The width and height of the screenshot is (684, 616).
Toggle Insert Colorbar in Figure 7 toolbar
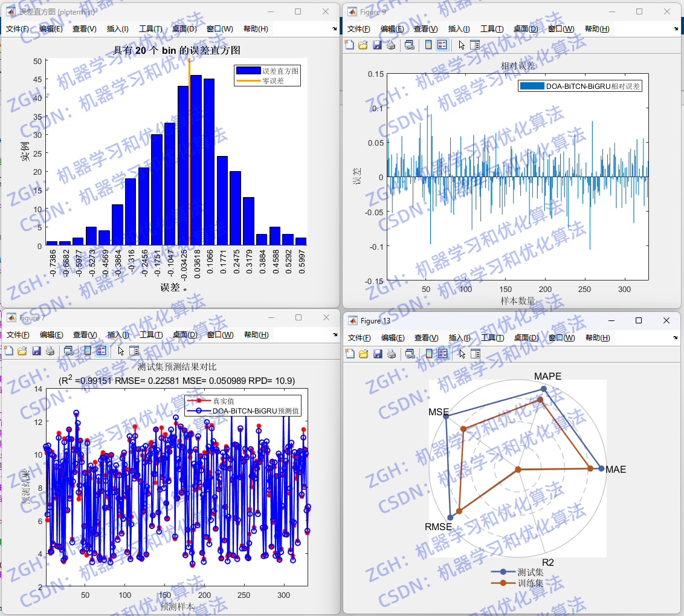88,351
